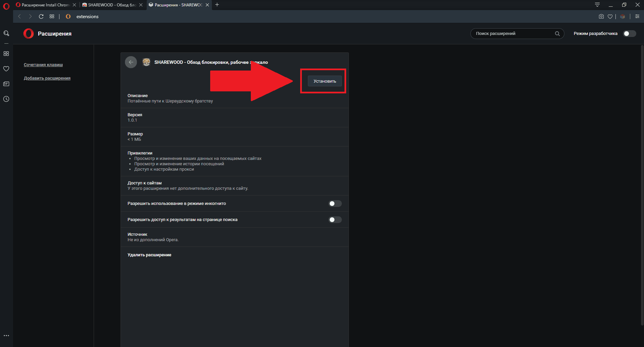Open the Speed Dial grid in the sidebar

(x=6, y=54)
